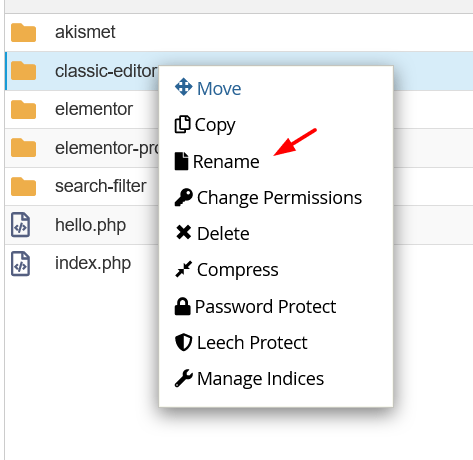
Task: Click the Move arrows icon
Action: [183, 87]
